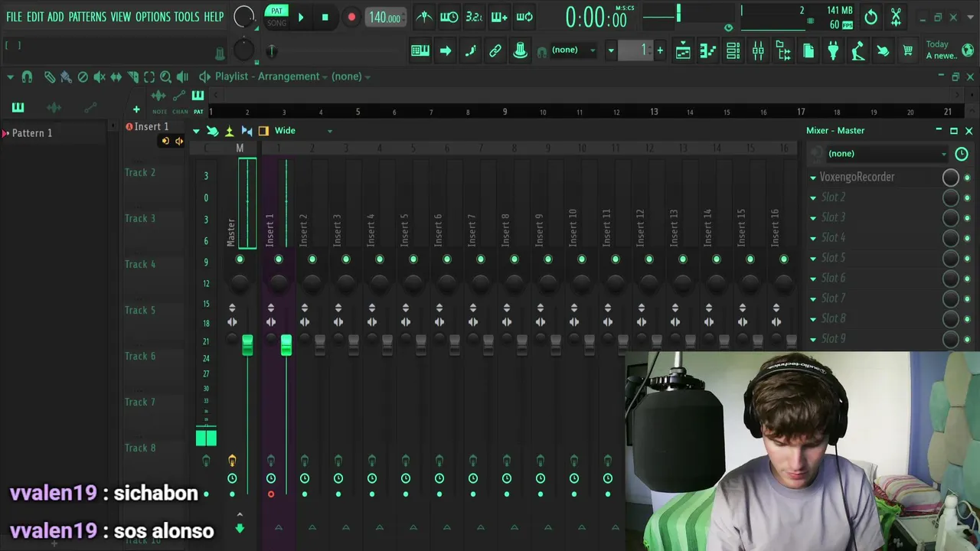The image size is (980, 551).
Task: Expand Slot 2 options arrow
Action: click(813, 197)
